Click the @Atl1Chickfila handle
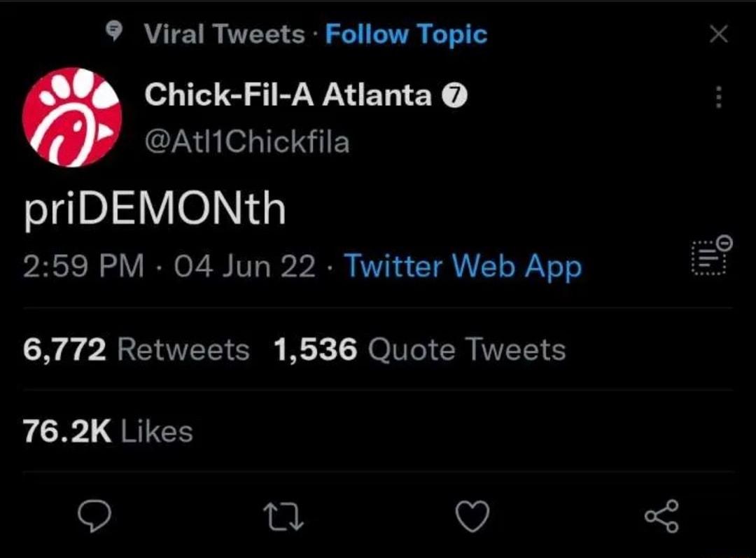Image resolution: width=756 pixels, height=558 pixels. click(246, 143)
